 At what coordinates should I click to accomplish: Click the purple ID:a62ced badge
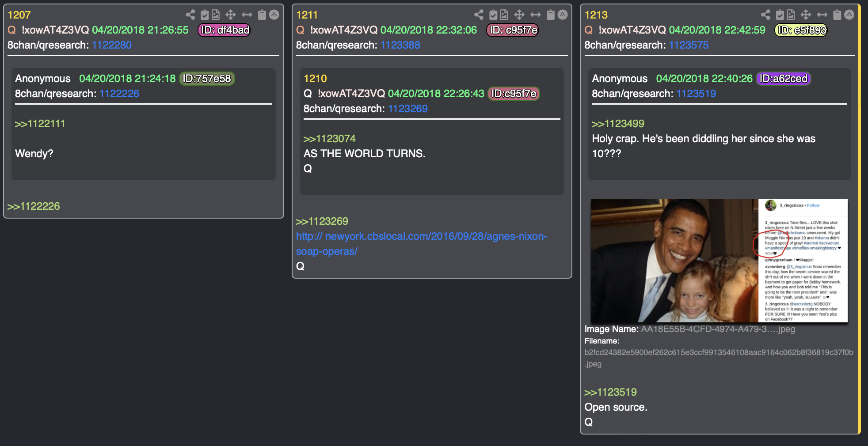[x=783, y=79]
